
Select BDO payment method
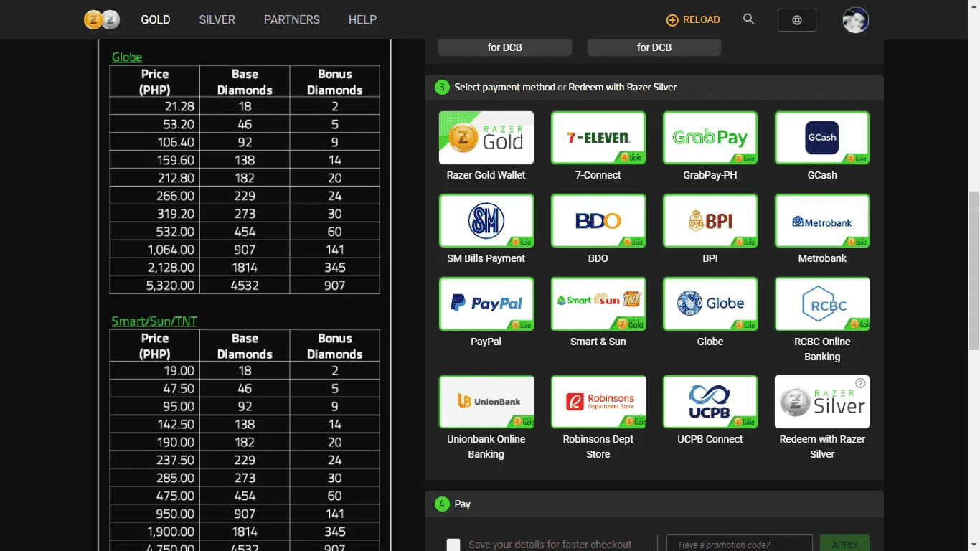pyautogui.click(x=598, y=221)
